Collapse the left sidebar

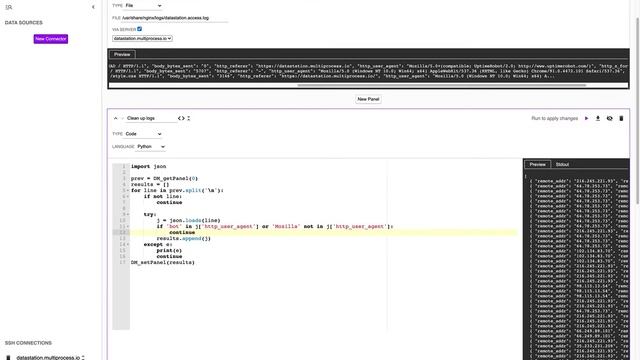93,7
